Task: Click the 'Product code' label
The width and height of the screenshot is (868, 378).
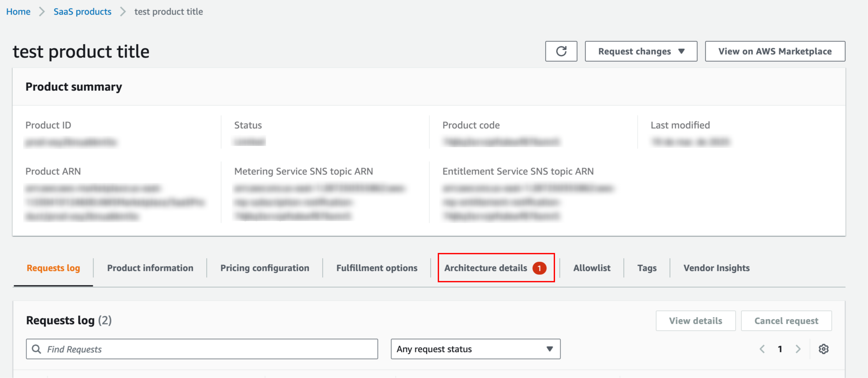Action: point(471,125)
